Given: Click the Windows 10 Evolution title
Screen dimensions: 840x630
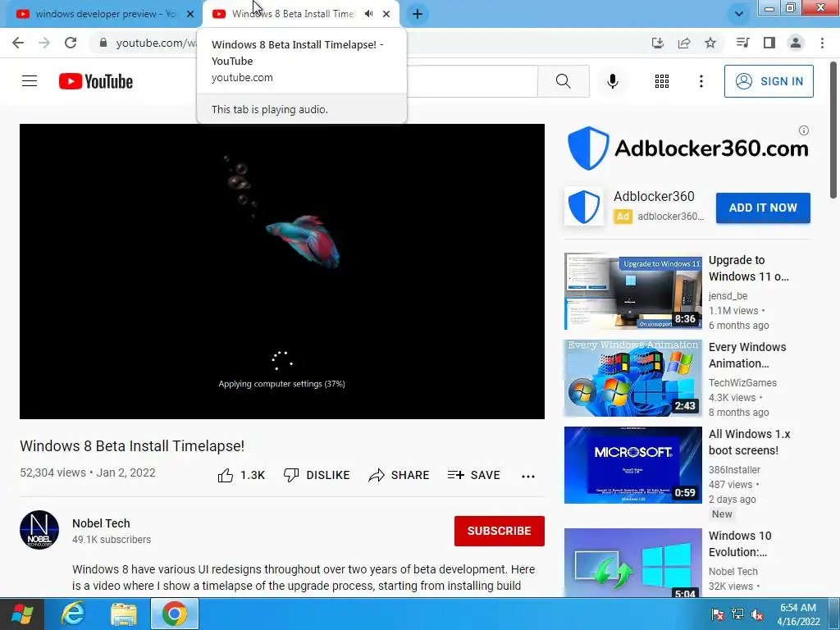Looking at the screenshot, I should (x=740, y=544).
